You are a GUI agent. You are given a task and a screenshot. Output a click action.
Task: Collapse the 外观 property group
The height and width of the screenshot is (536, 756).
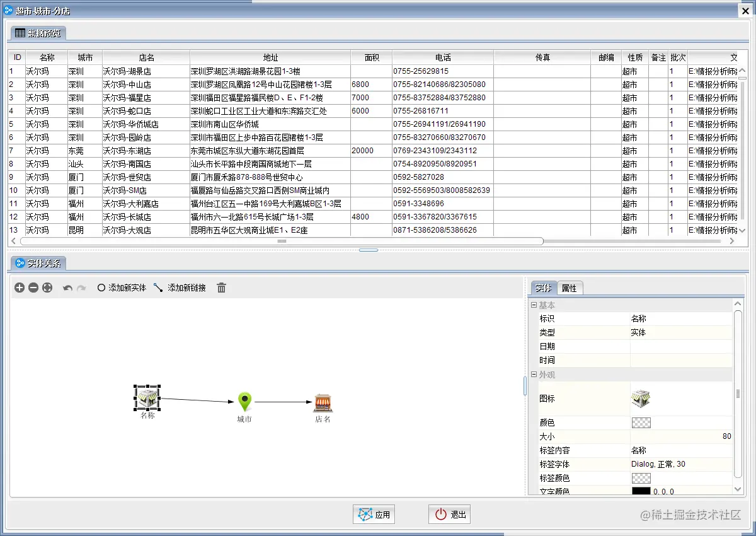[x=534, y=375]
